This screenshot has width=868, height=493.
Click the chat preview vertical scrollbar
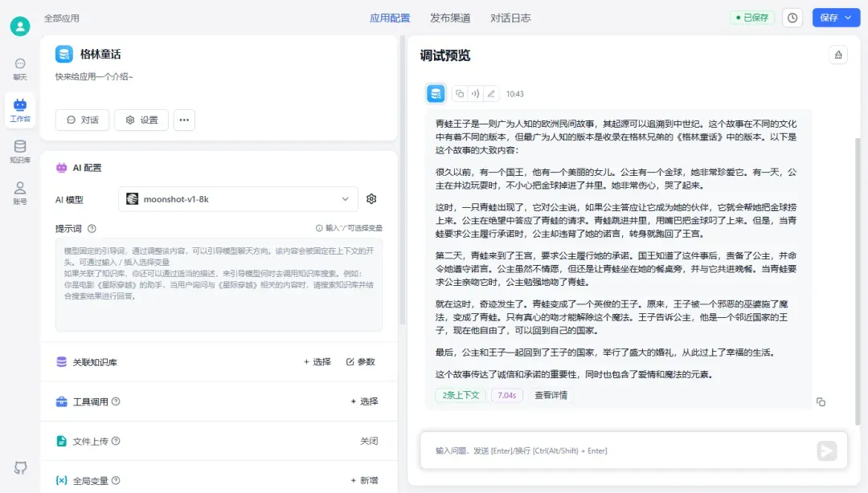(x=858, y=282)
